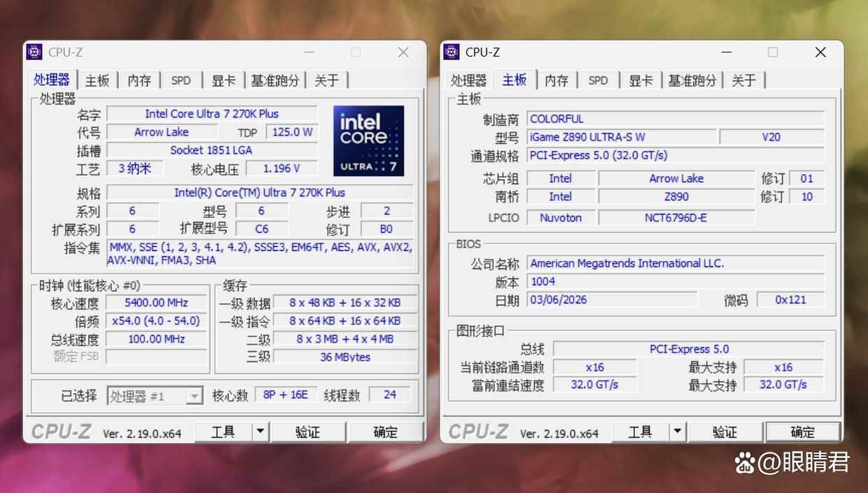Minimize the left CPU-Z window
Screen dimensions: 868x493
pos(310,52)
